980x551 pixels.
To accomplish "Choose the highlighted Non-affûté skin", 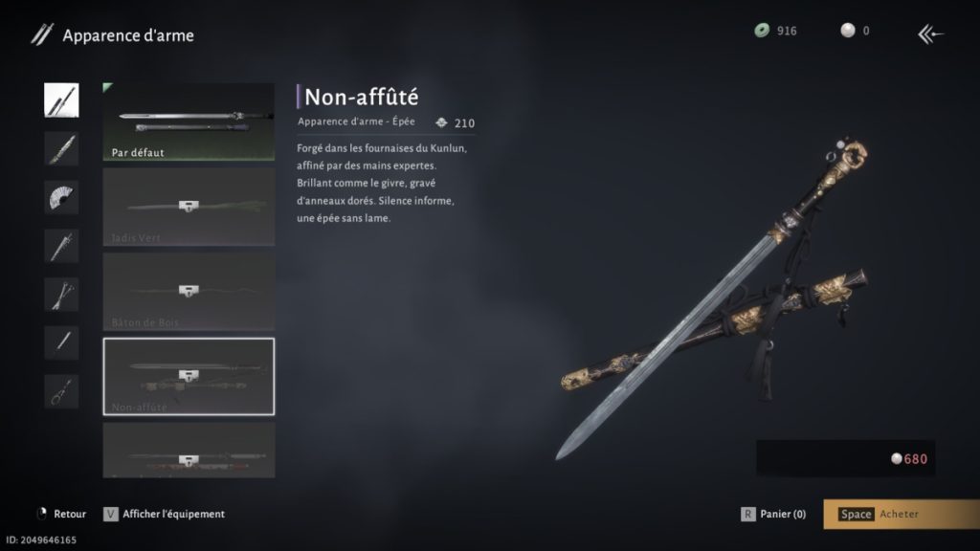I will pos(189,377).
